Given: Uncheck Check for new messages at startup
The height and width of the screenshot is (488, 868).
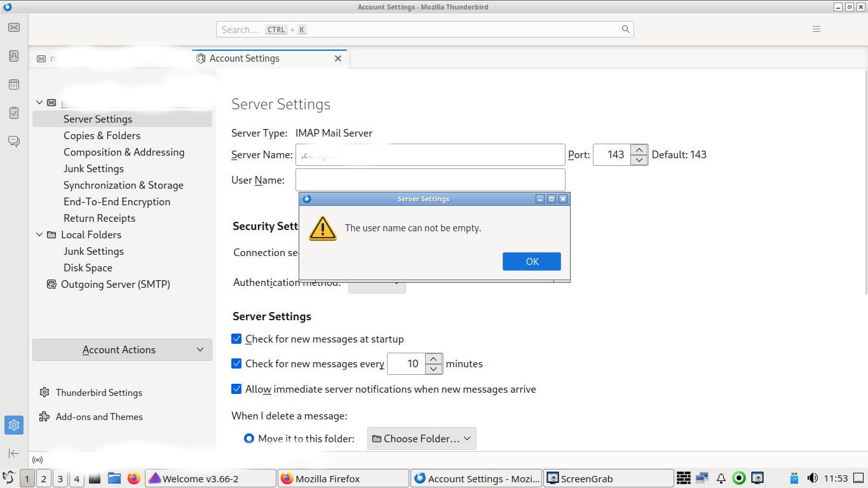Looking at the screenshot, I should click(236, 339).
